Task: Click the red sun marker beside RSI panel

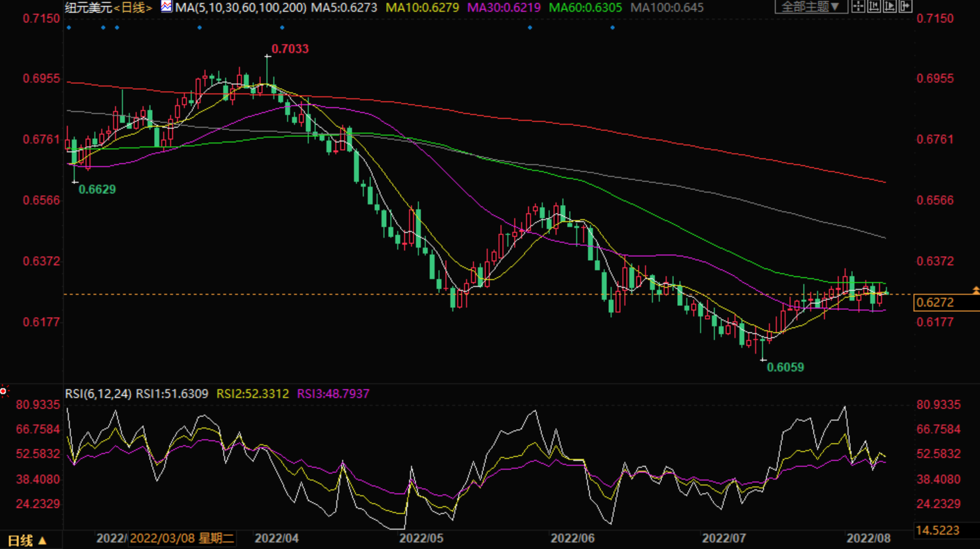Action: (4, 391)
